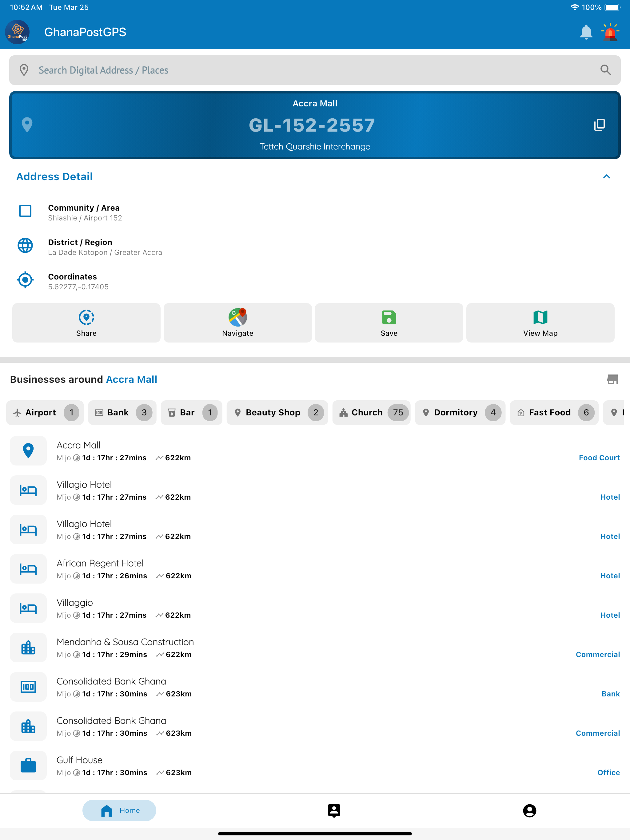Share the address
Image resolution: width=630 pixels, height=840 pixels.
pyautogui.click(x=86, y=323)
